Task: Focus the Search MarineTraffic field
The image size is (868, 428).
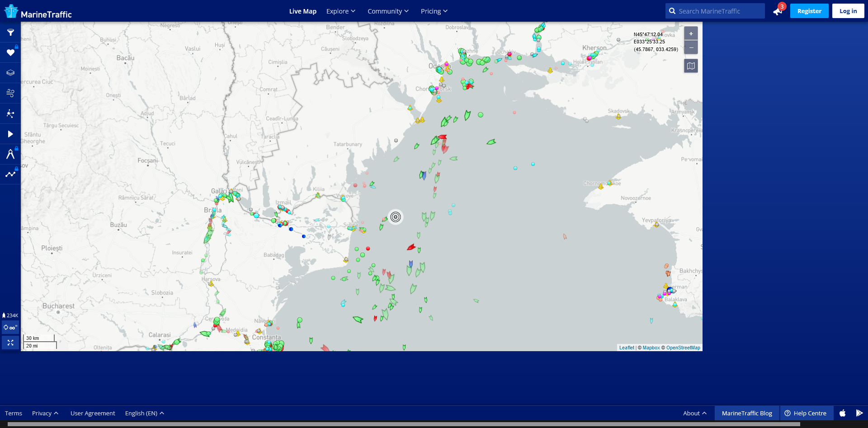Action: click(715, 11)
